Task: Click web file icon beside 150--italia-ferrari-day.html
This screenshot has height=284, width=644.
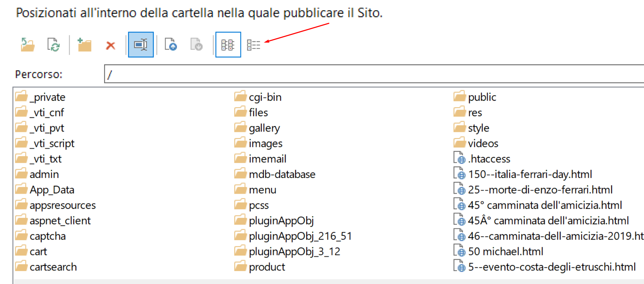Action: pyautogui.click(x=460, y=173)
